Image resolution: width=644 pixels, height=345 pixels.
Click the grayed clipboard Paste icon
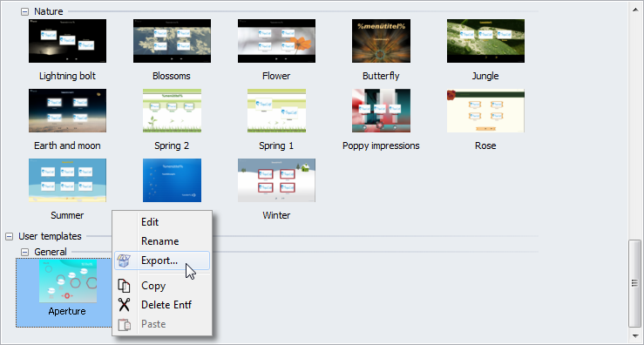tap(124, 324)
